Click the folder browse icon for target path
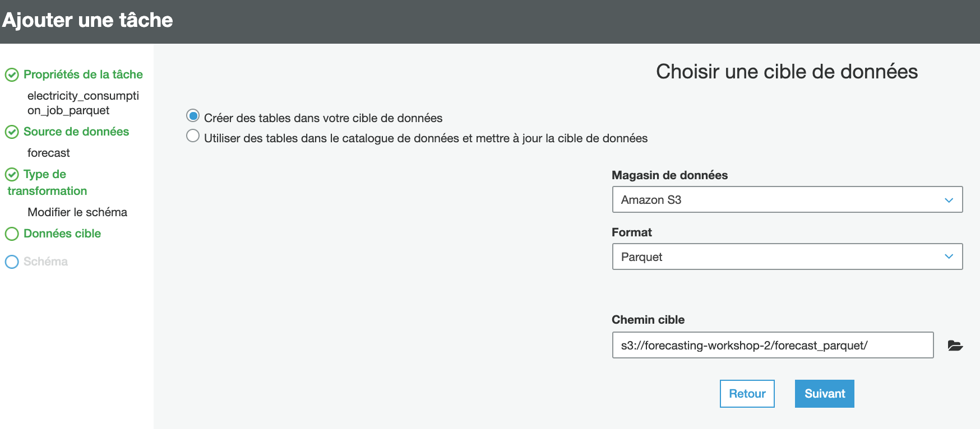The image size is (980, 429). click(955, 346)
